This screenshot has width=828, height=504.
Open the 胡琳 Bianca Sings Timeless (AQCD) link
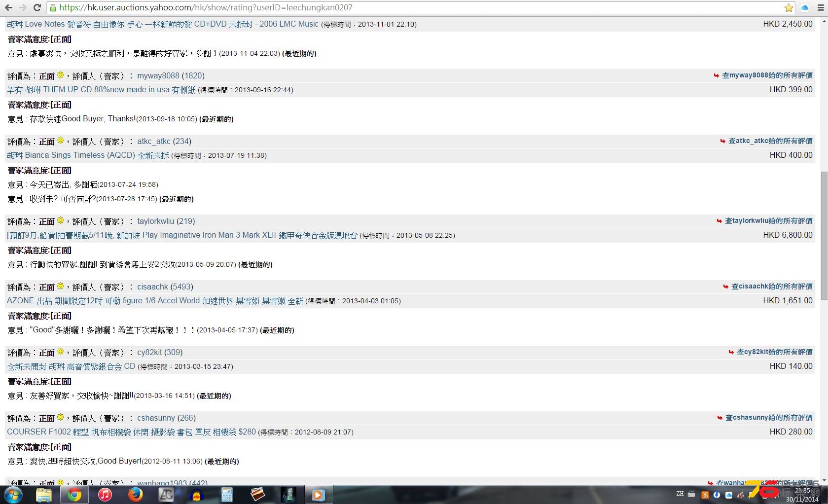(88, 155)
